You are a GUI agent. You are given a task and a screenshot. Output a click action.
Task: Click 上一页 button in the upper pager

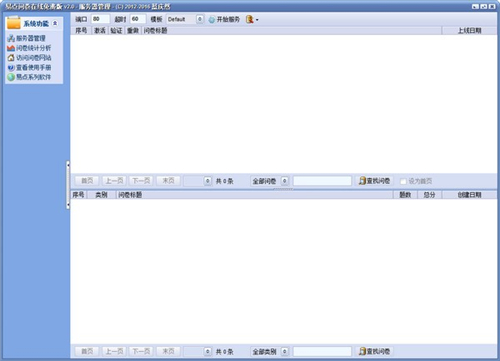(x=114, y=181)
